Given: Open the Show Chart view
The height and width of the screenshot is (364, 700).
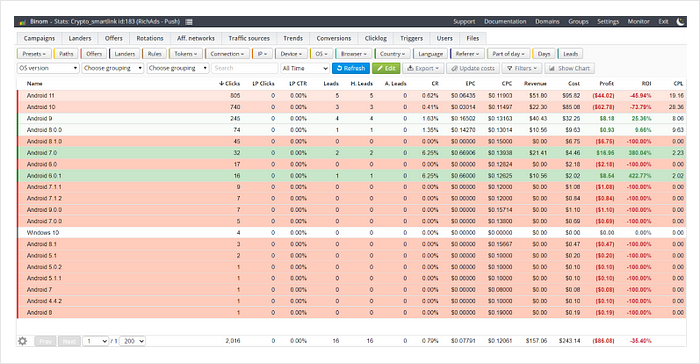Looking at the screenshot, I should (570, 68).
